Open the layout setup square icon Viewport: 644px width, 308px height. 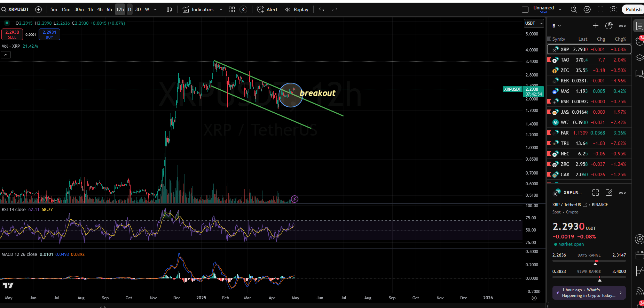525,9
